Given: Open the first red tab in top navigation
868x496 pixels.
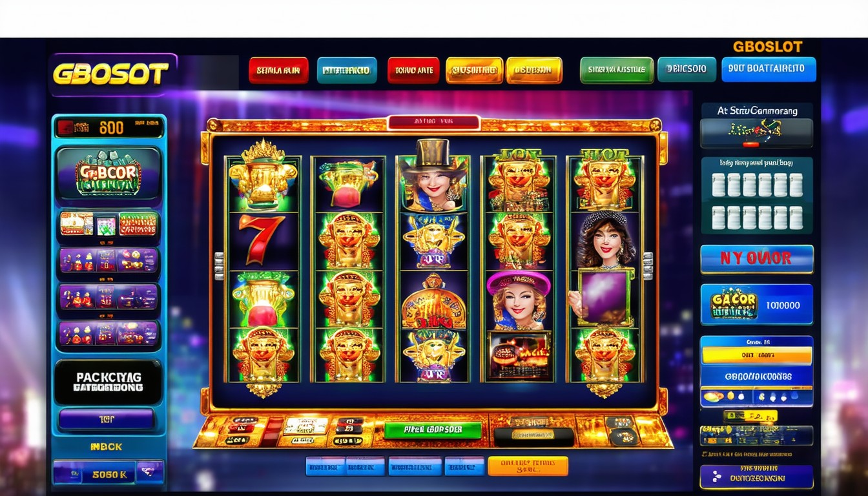Looking at the screenshot, I should [x=278, y=70].
